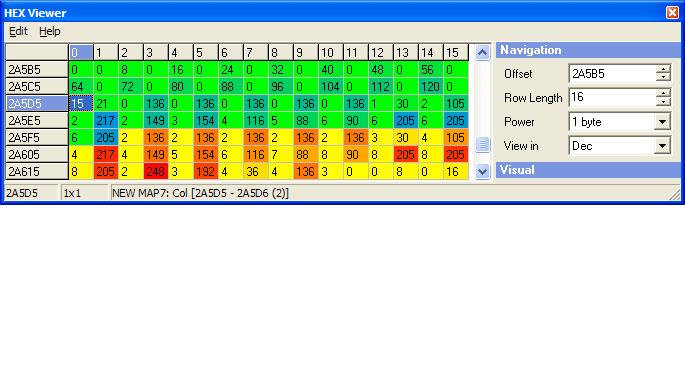Screen dimensions: 685x384
Task: Select highlighted row header 2A5D5
Action: pos(37,104)
